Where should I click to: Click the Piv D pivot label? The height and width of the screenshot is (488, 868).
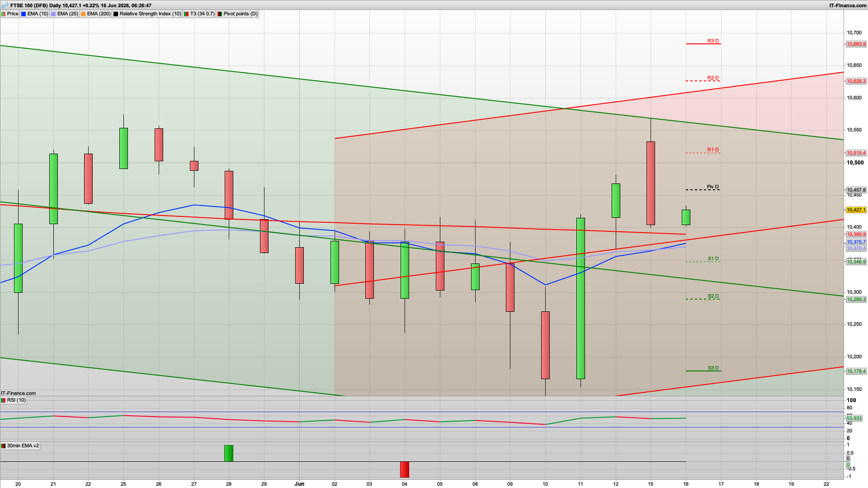click(x=713, y=187)
